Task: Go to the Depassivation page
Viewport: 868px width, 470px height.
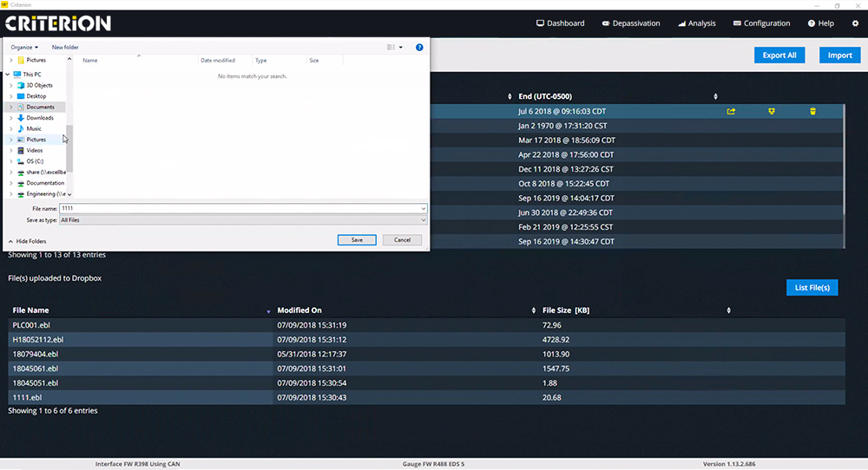Action: [x=630, y=23]
